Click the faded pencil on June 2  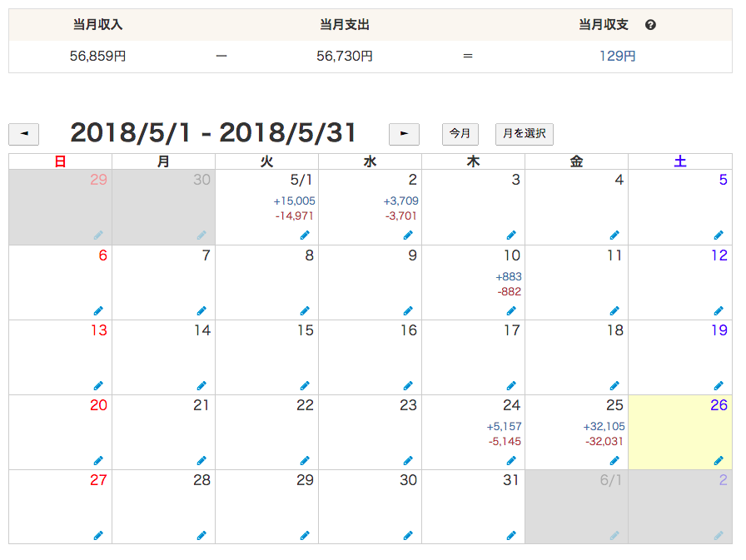(x=719, y=536)
